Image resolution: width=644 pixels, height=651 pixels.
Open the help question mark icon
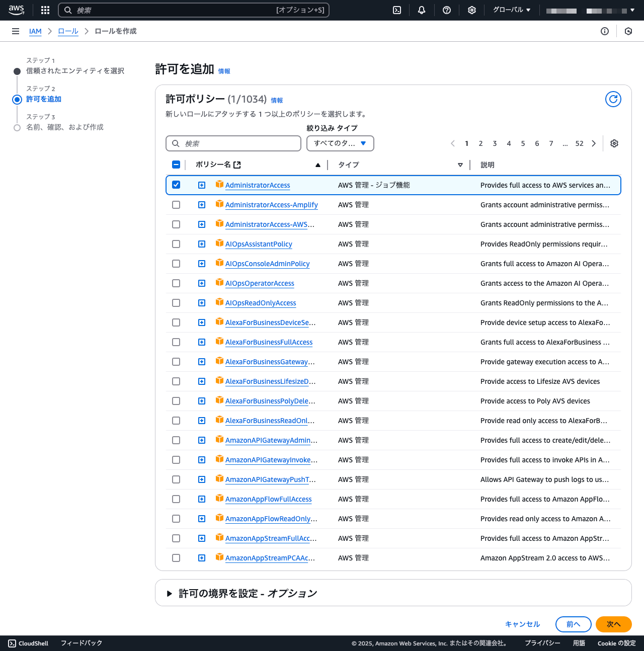[447, 10]
